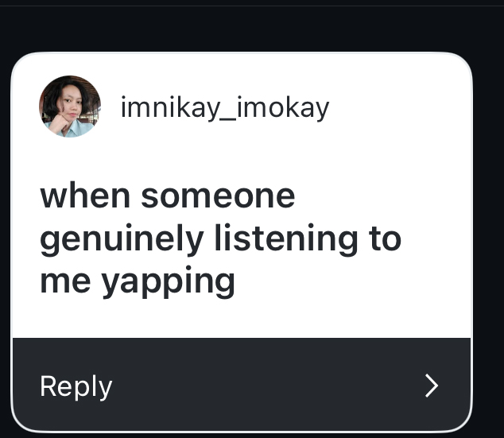Tap the Reply button label

coord(76,386)
